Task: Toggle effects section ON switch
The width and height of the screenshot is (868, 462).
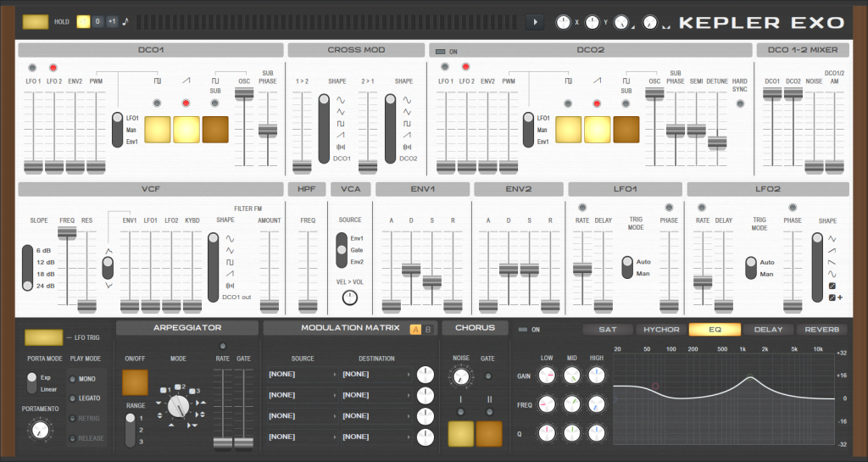Action: (523, 329)
